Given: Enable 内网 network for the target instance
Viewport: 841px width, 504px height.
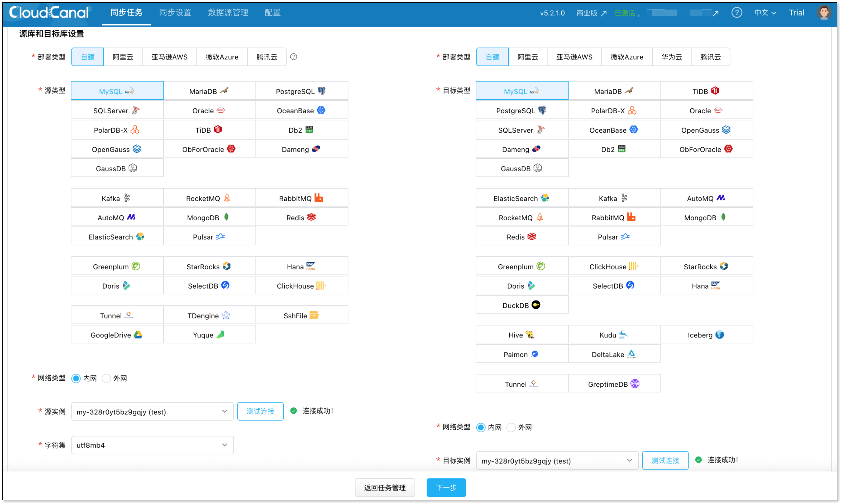Looking at the screenshot, I should (x=481, y=427).
